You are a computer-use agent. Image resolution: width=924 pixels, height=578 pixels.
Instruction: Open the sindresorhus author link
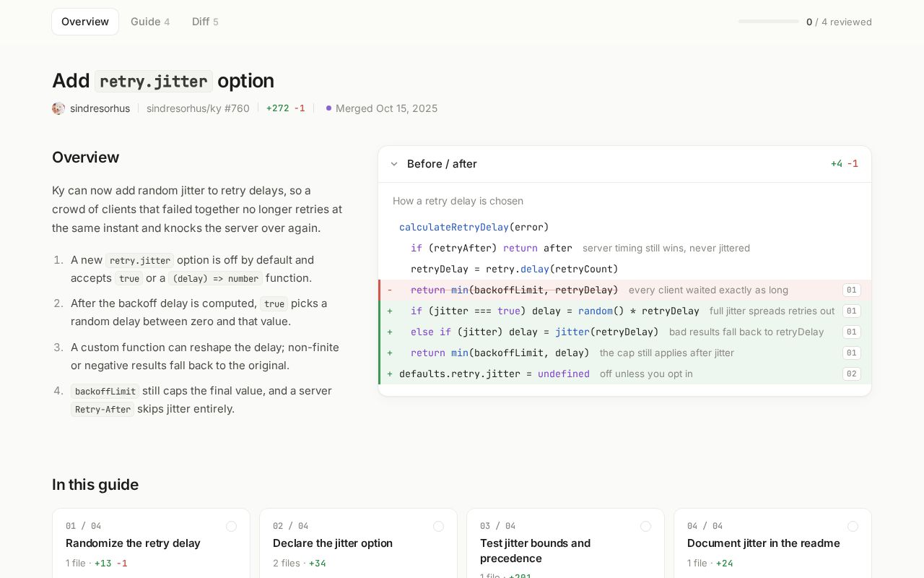click(x=100, y=108)
